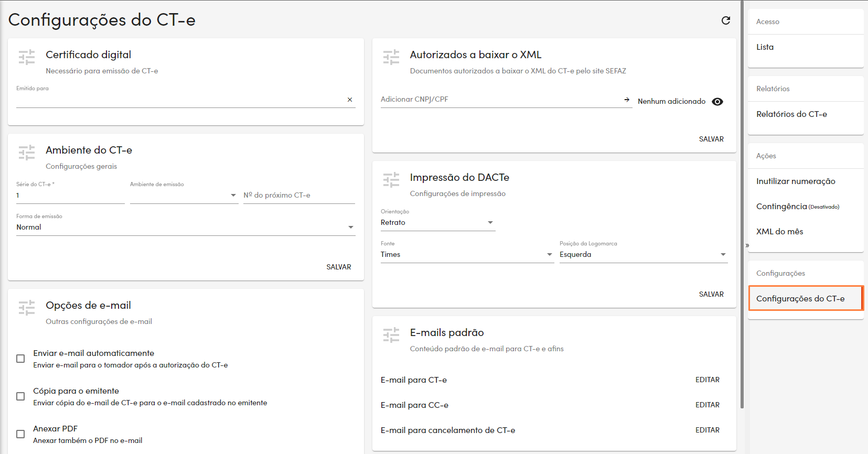Click the refresh icon near the page title
The height and width of the screenshot is (454, 868).
[726, 20]
